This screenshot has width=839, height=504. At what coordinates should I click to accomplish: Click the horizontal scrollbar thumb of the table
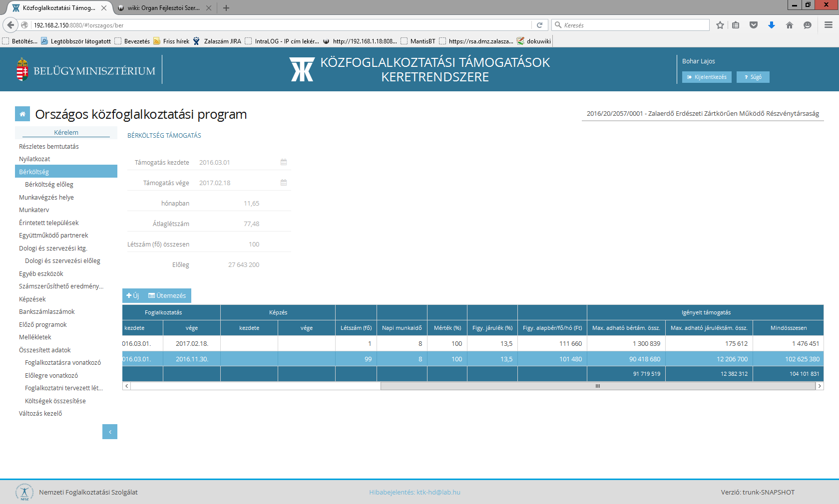[598, 386]
